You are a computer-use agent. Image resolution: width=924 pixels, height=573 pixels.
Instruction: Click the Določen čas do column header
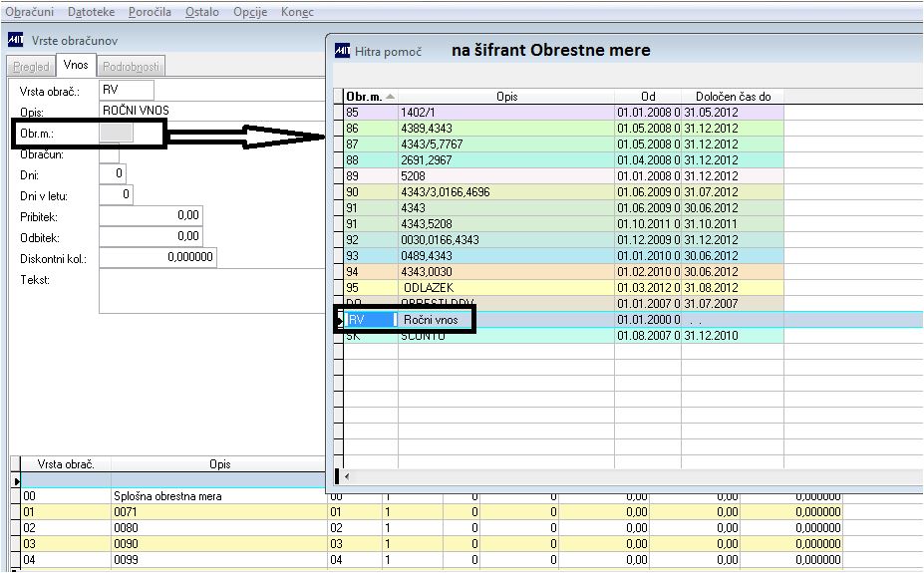pos(733,97)
